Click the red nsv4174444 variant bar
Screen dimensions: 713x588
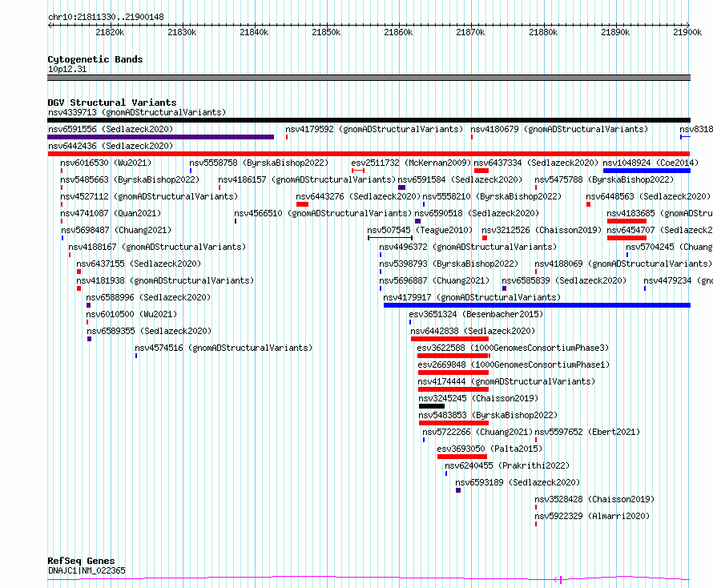(453, 389)
